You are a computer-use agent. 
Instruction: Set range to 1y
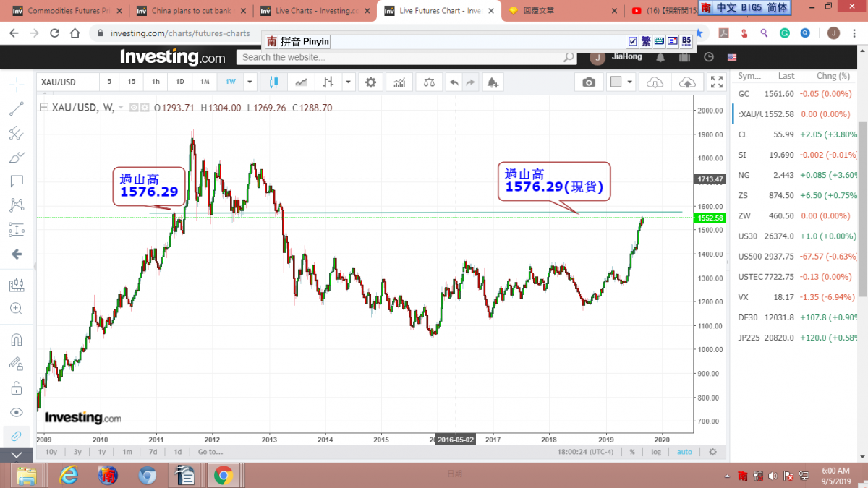102,452
